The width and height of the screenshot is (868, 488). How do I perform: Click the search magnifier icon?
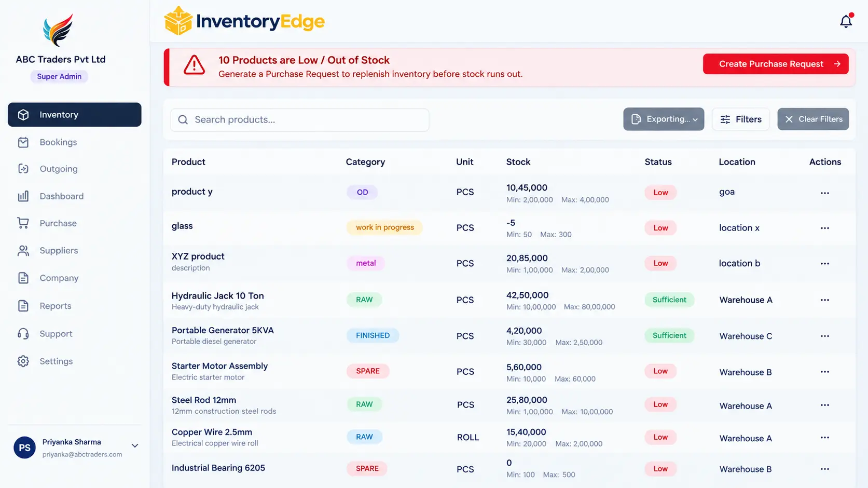click(x=183, y=120)
